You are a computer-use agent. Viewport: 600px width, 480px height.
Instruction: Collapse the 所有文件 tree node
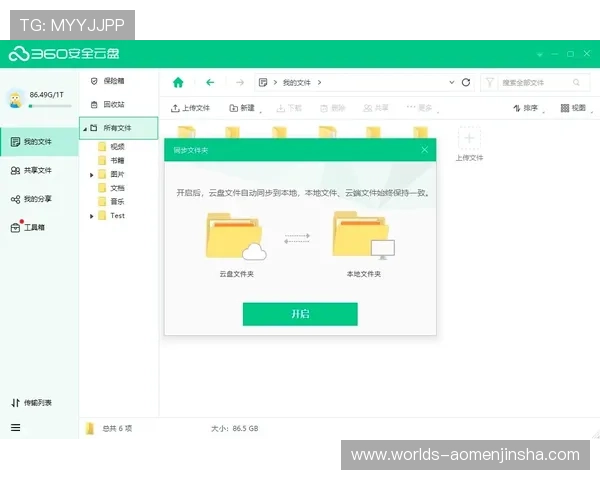tap(85, 129)
